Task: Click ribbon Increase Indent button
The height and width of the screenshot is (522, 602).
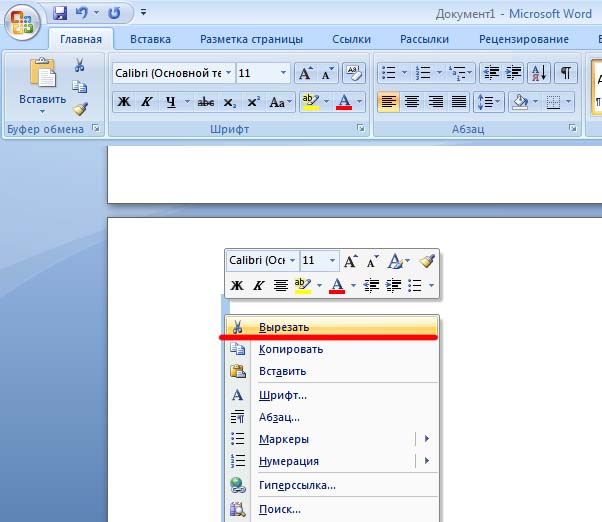Action: (x=514, y=73)
